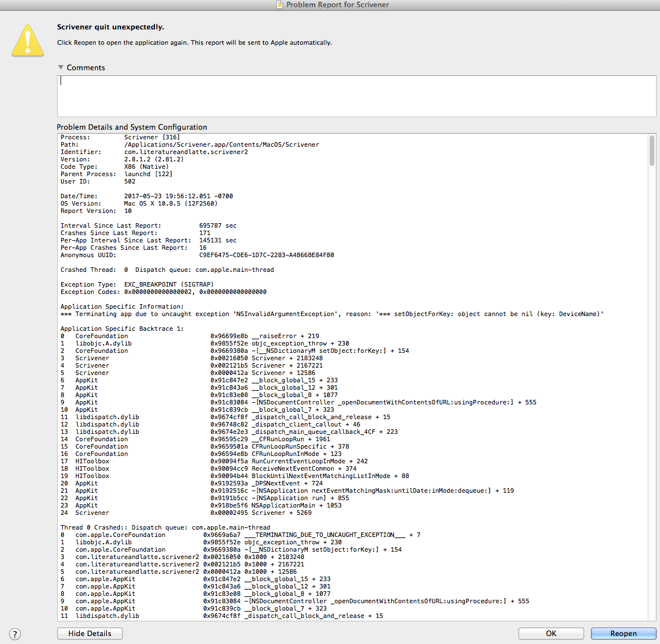Click the document icon in title bar
660x644 pixels.
click(280, 5)
